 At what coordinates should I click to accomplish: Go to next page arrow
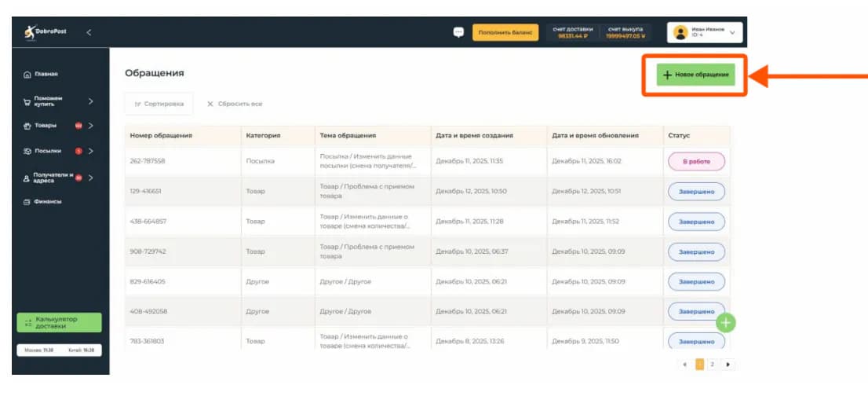(728, 365)
